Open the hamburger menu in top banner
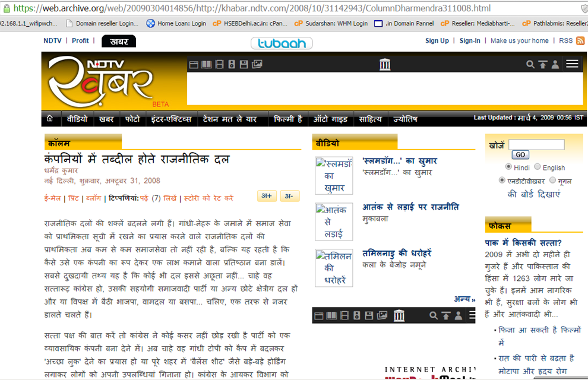588x380 pixels. tap(572, 64)
